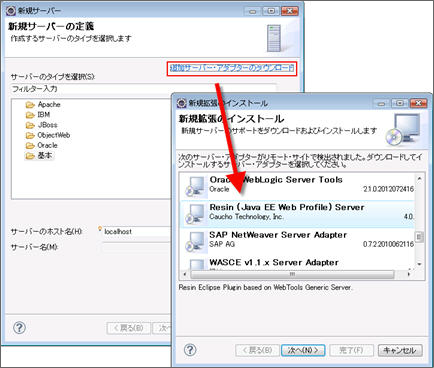The image size is (434, 368).
Task: Click the Resin server adapter icon
Action: pyautogui.click(x=195, y=214)
